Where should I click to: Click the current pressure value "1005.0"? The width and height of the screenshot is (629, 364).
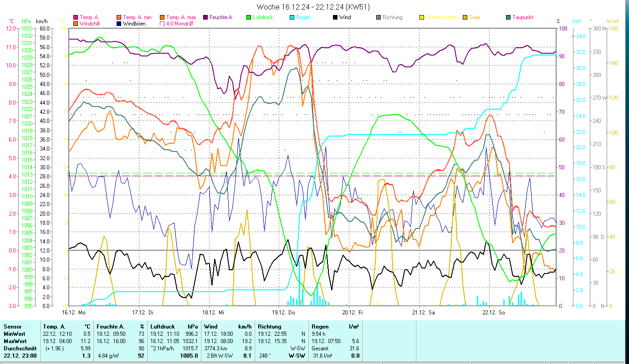pyautogui.click(x=189, y=356)
